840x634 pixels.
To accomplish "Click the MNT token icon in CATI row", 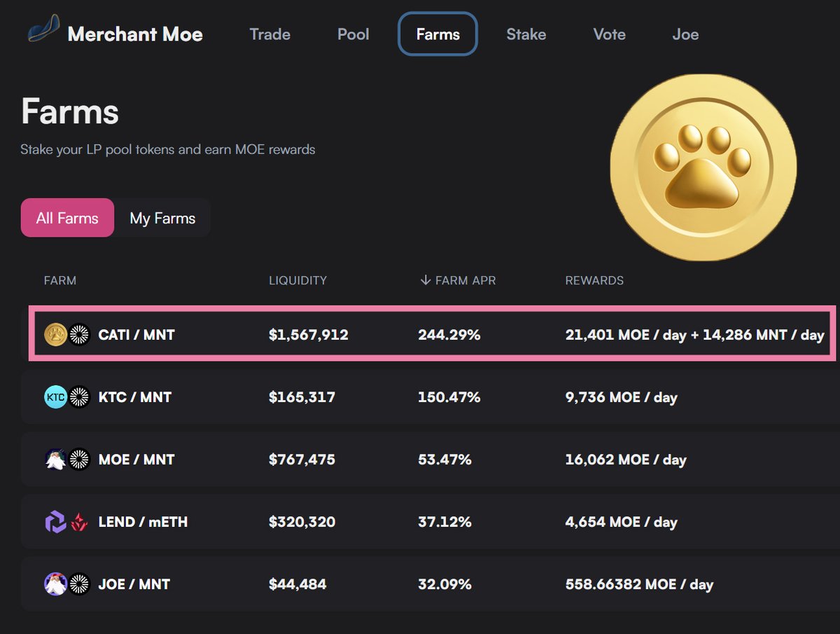I will click(x=79, y=335).
